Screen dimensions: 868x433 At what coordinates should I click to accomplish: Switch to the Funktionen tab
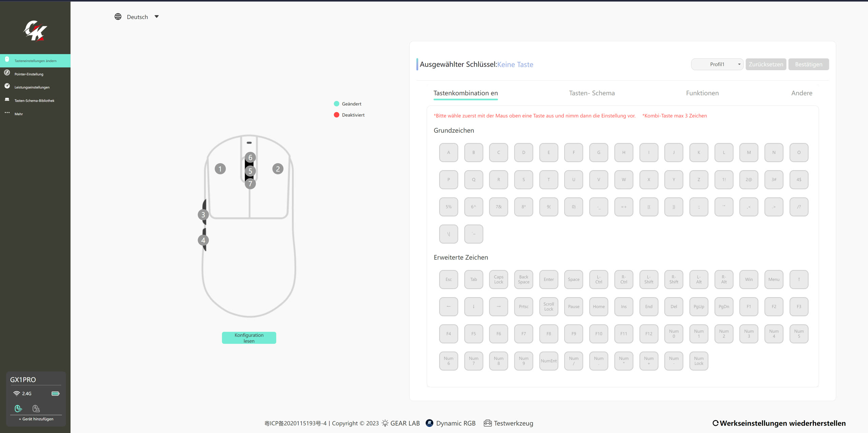tap(702, 93)
